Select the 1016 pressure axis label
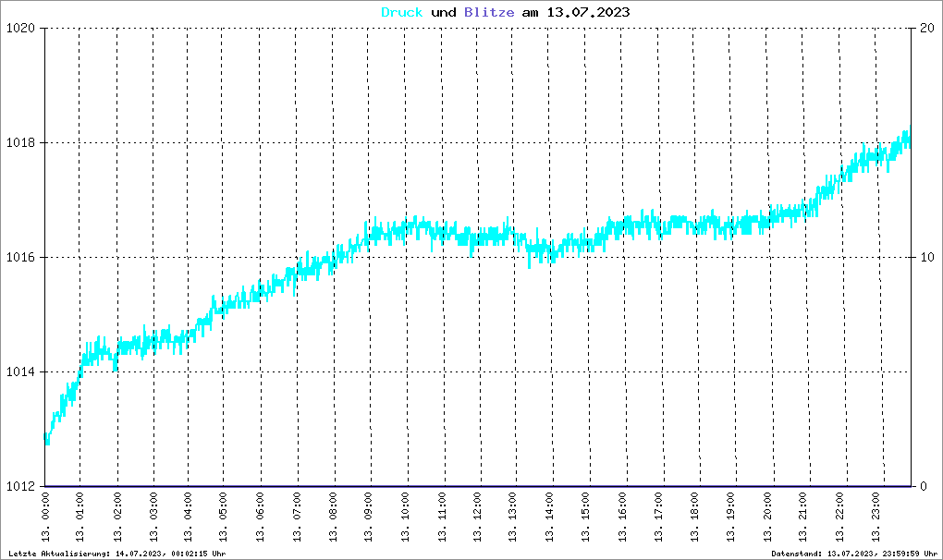Viewport: 943px width, 560px height. click(x=19, y=257)
